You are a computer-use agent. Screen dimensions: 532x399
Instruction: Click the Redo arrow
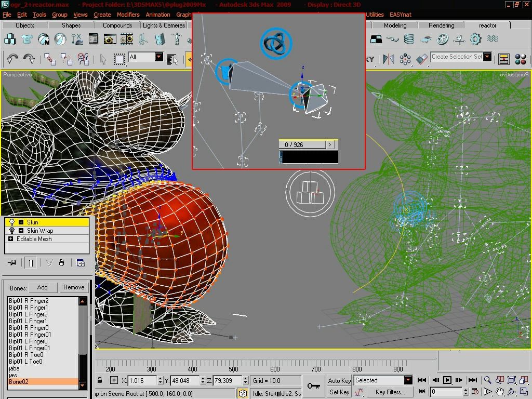click(x=29, y=59)
